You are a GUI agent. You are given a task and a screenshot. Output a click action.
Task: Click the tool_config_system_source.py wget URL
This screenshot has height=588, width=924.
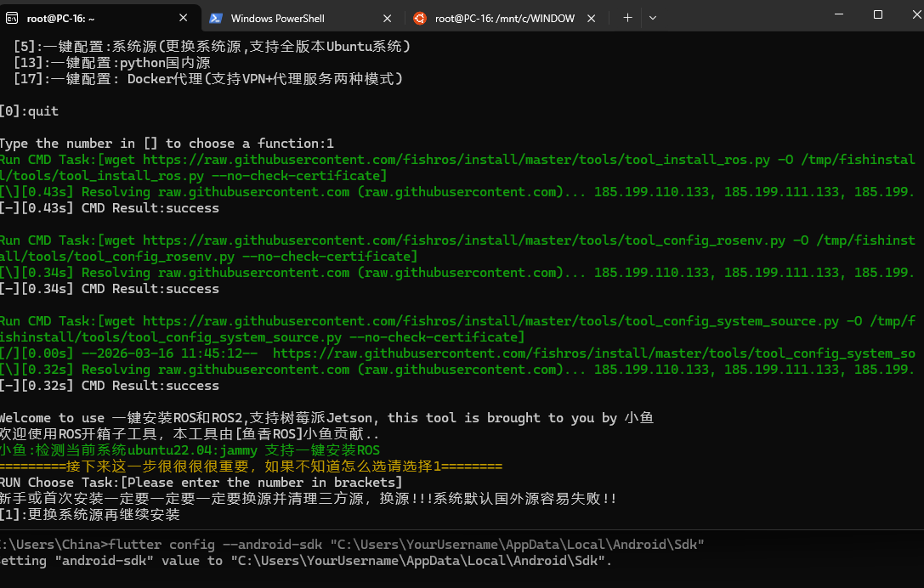point(490,321)
